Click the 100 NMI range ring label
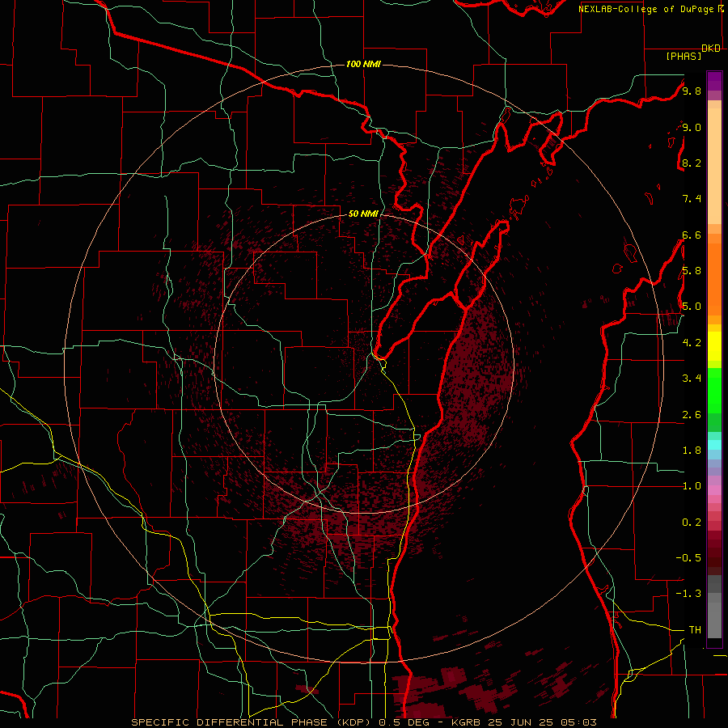Image resolution: width=728 pixels, height=728 pixels. tap(363, 64)
